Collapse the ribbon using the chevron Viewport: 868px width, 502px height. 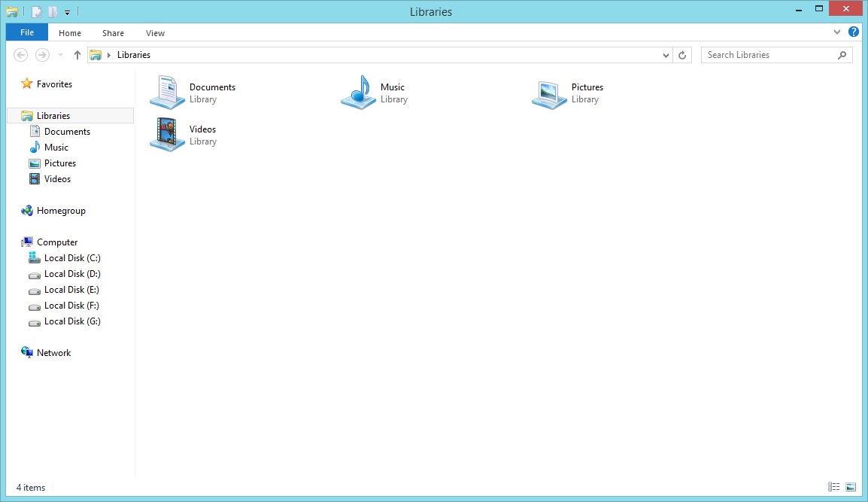click(836, 32)
